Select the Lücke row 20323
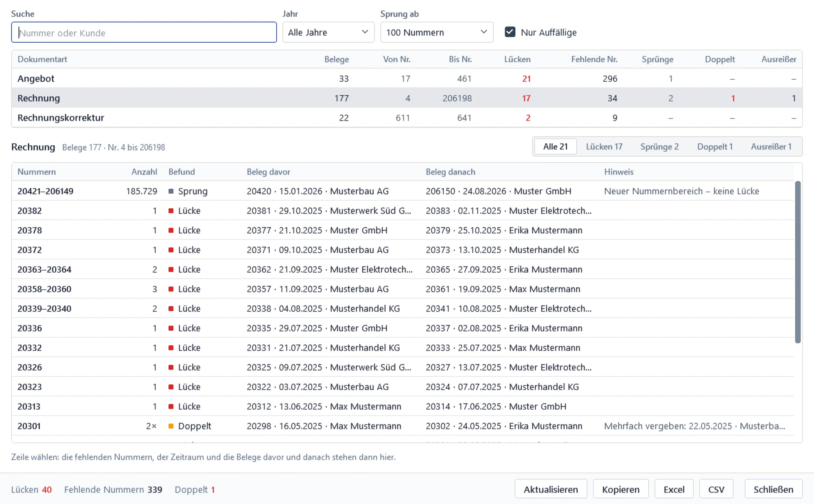The width and height of the screenshot is (814, 504). [403, 386]
